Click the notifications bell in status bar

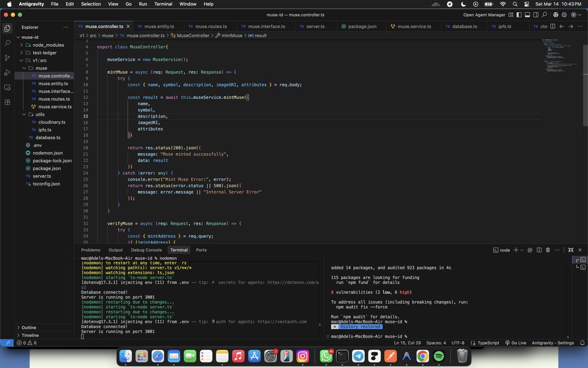point(582,343)
